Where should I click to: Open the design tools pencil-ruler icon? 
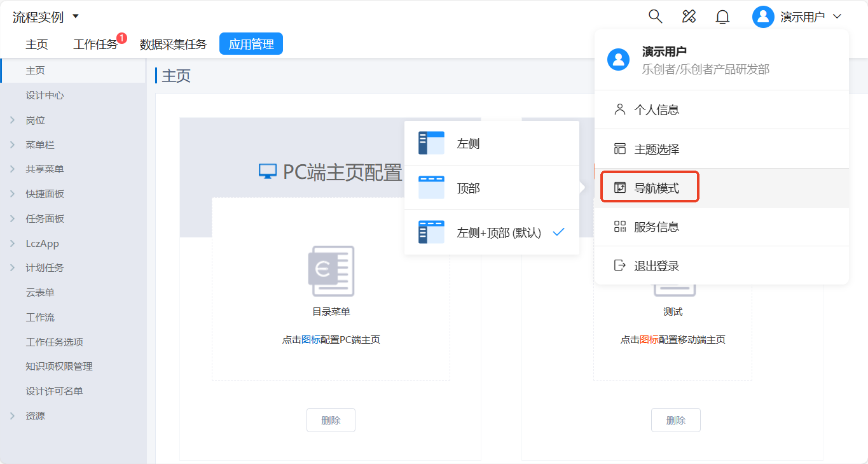(689, 17)
